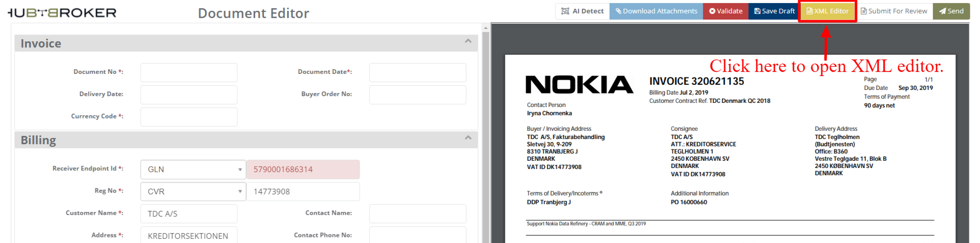The height and width of the screenshot is (243, 980).
Task: Focus the Contact Phone No field
Action: click(x=417, y=235)
